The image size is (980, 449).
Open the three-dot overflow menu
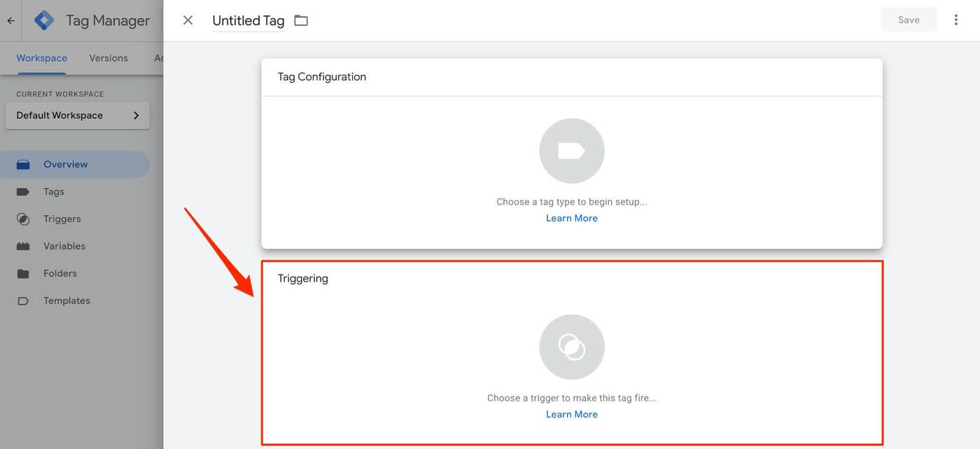[x=956, y=20]
